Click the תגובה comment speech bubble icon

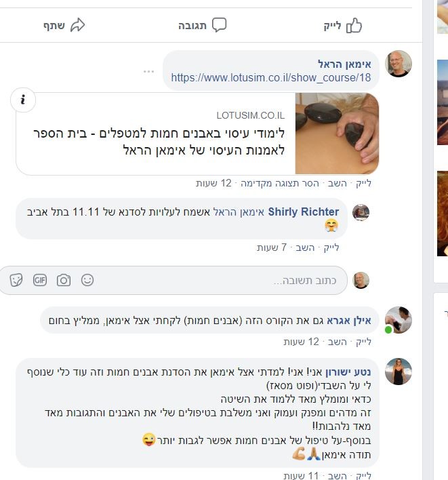220,25
